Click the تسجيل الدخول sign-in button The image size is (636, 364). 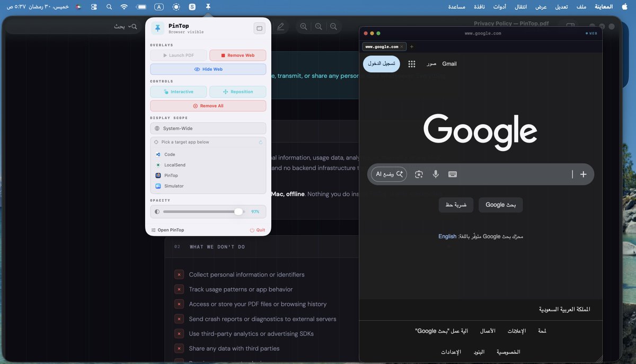(x=382, y=64)
